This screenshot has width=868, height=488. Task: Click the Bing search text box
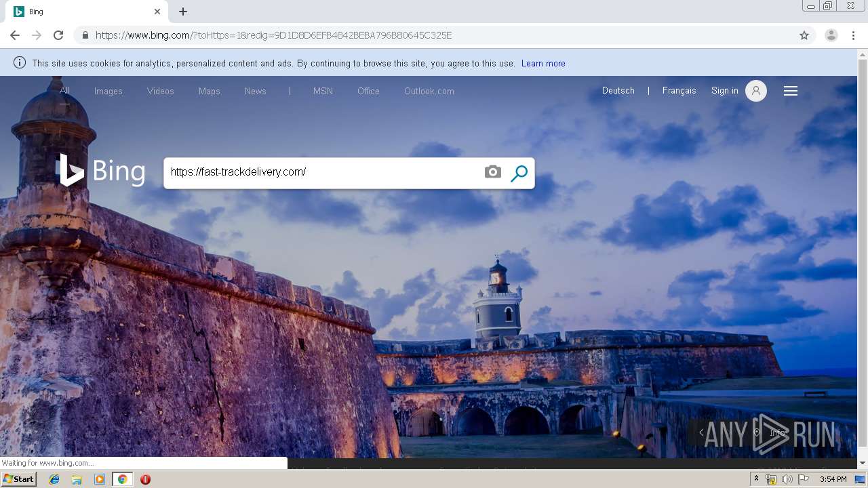click(322, 172)
